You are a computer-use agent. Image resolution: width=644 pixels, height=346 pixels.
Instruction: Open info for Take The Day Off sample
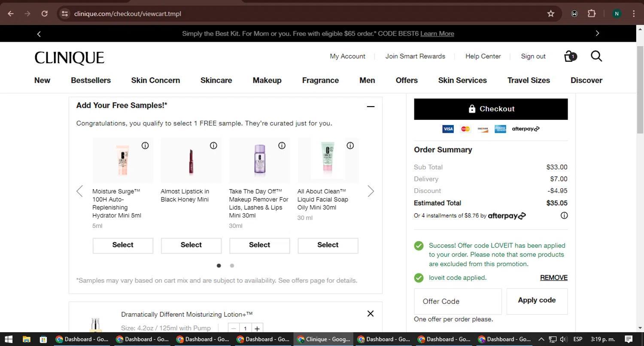(282, 146)
